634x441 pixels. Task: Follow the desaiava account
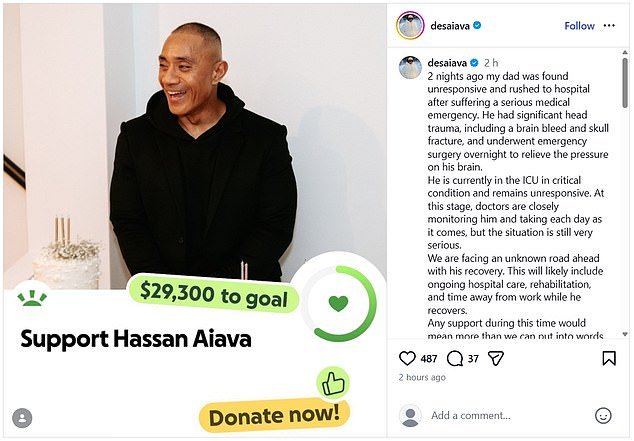point(579,26)
